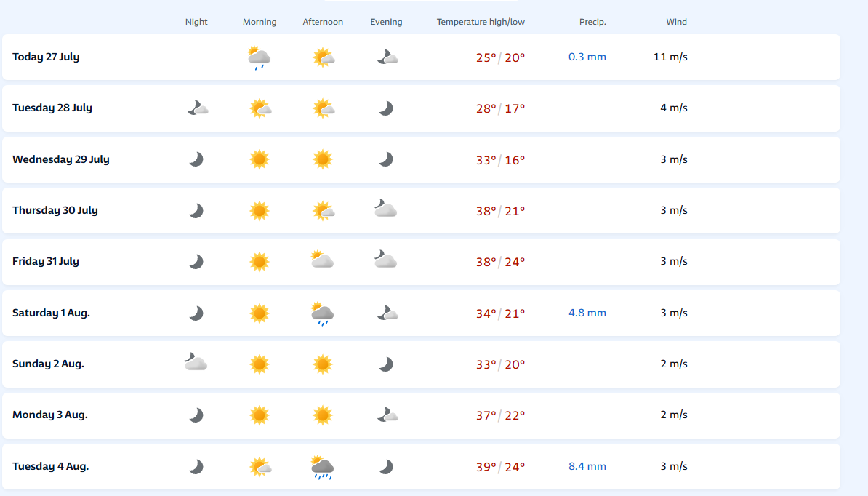Image resolution: width=868 pixels, height=496 pixels.
Task: Click Monday 3 Aug. evening moon cloud icon
Action: click(x=387, y=415)
